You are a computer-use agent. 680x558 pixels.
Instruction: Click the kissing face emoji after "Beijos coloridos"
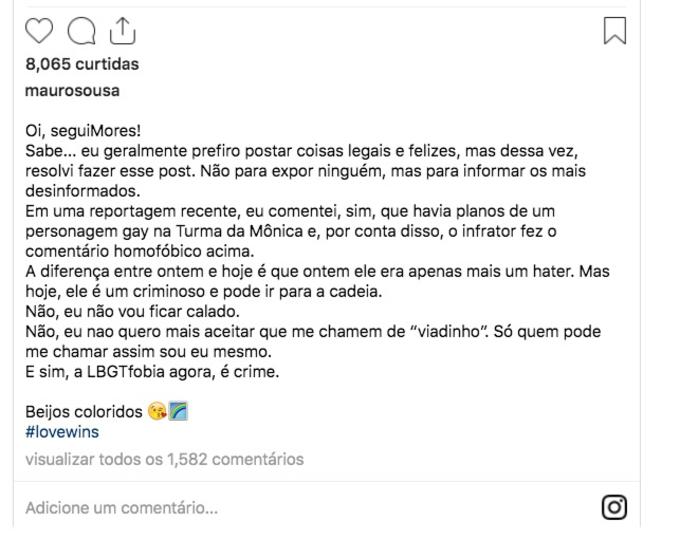pos(156,412)
